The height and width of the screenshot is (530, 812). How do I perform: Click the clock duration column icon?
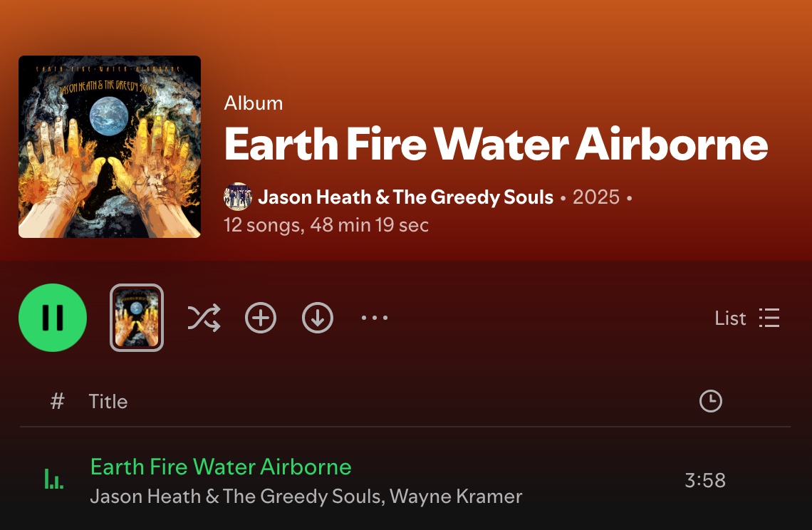[x=711, y=401]
